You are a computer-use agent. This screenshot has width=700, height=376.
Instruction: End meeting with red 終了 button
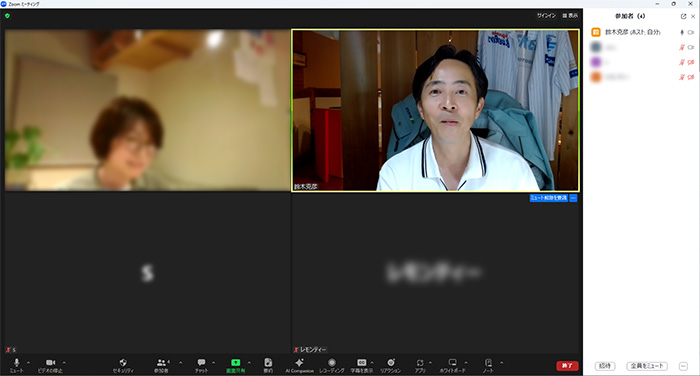click(x=567, y=366)
